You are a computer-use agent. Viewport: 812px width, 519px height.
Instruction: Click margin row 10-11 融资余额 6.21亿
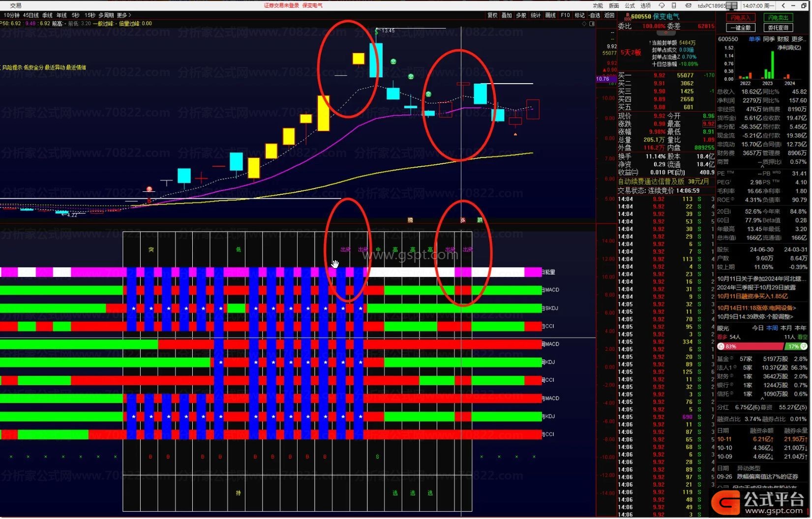(763, 439)
